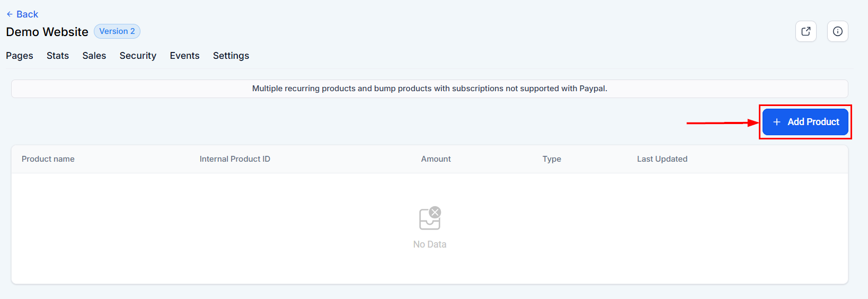
Task: Go to the Security tab
Action: click(138, 56)
